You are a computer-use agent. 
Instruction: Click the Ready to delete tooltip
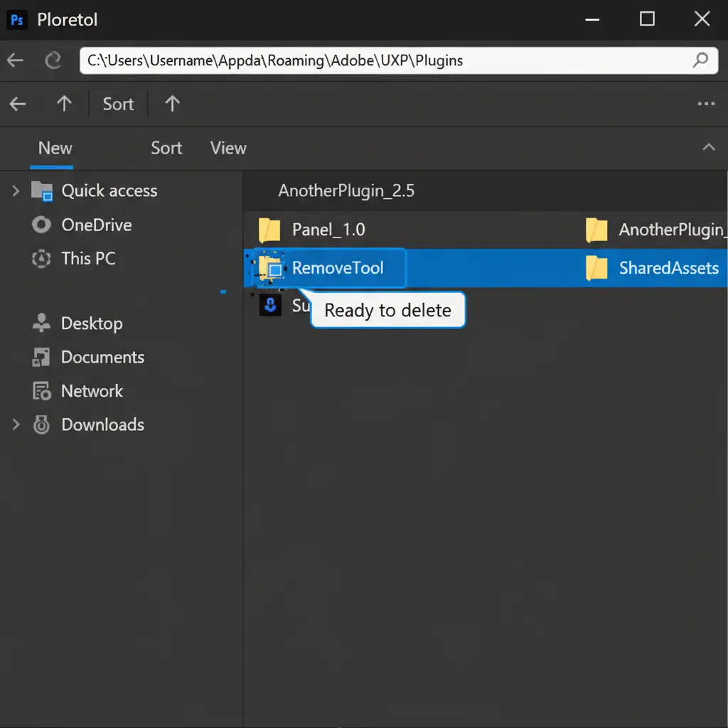click(x=387, y=311)
